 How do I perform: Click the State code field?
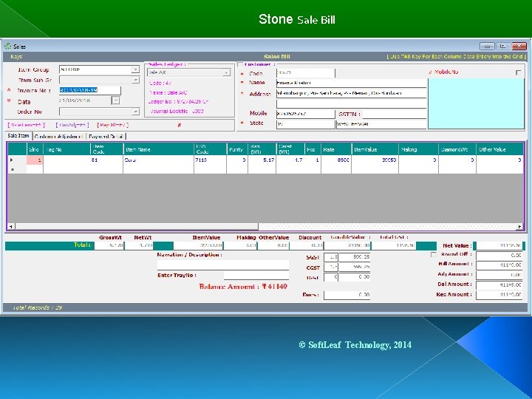coord(305,124)
